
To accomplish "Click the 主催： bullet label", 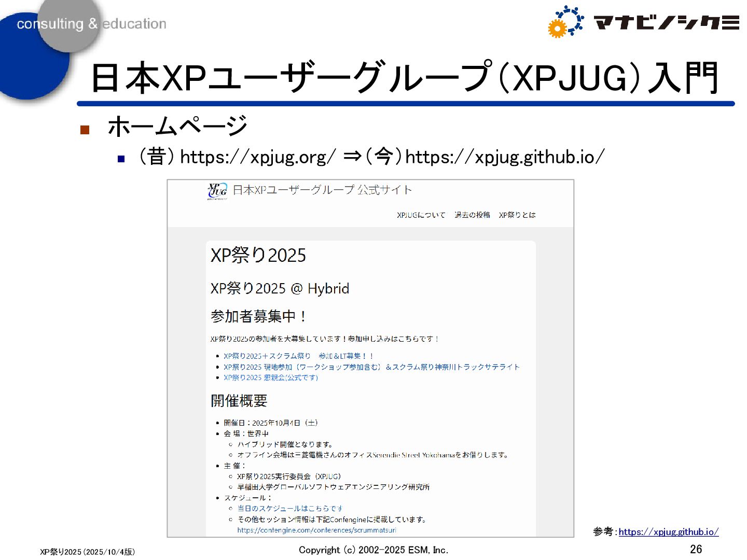I will 234,466.
